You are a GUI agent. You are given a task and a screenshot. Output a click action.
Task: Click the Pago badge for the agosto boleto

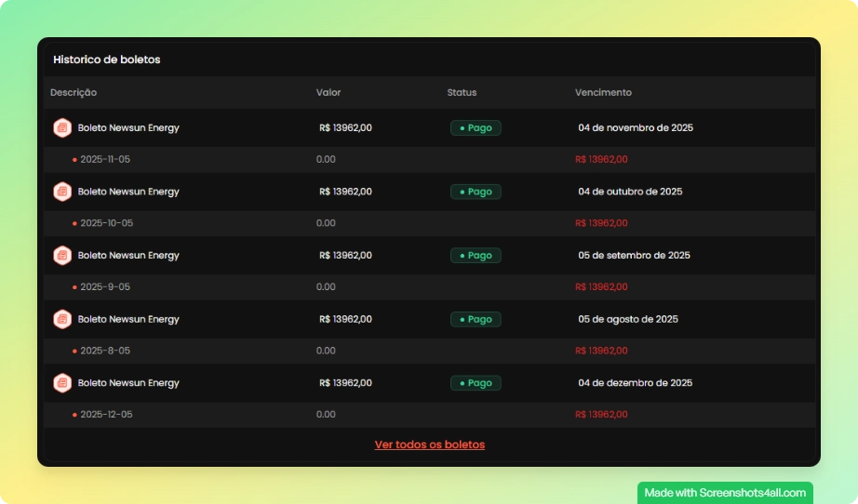tap(476, 319)
